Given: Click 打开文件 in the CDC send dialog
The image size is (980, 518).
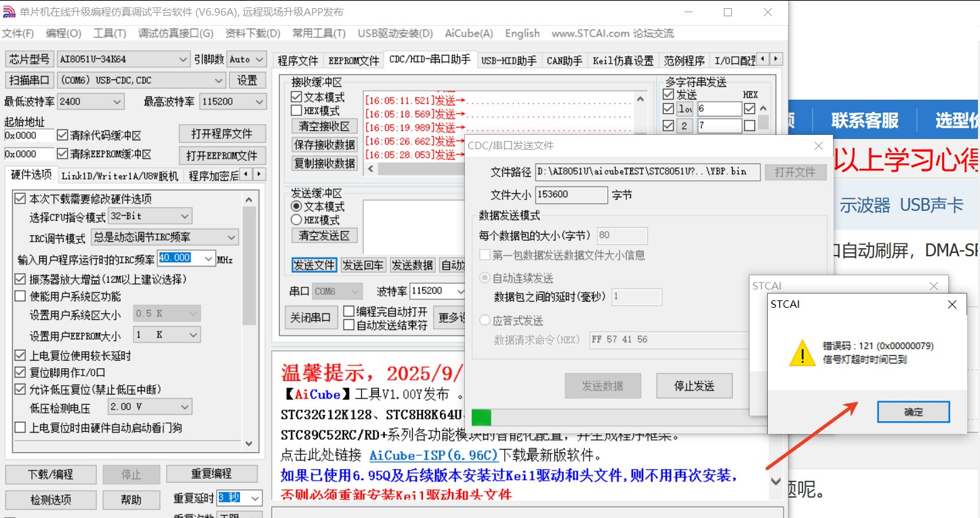Looking at the screenshot, I should (796, 172).
